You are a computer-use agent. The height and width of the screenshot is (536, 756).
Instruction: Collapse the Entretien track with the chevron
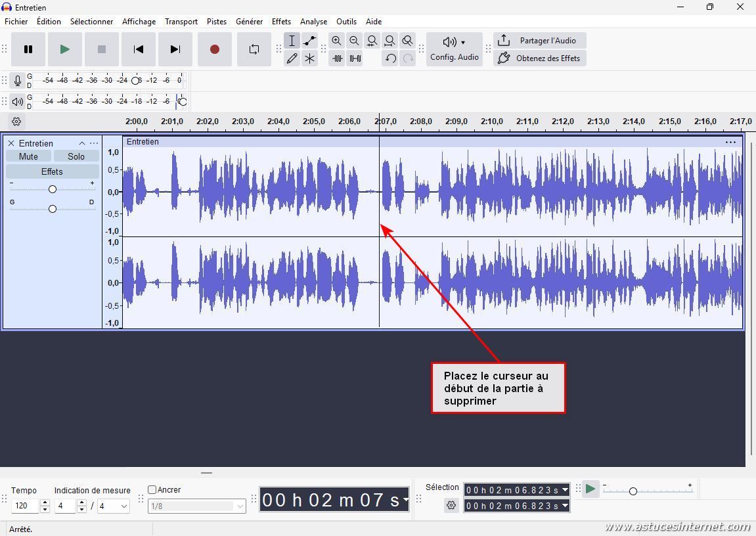tap(82, 143)
